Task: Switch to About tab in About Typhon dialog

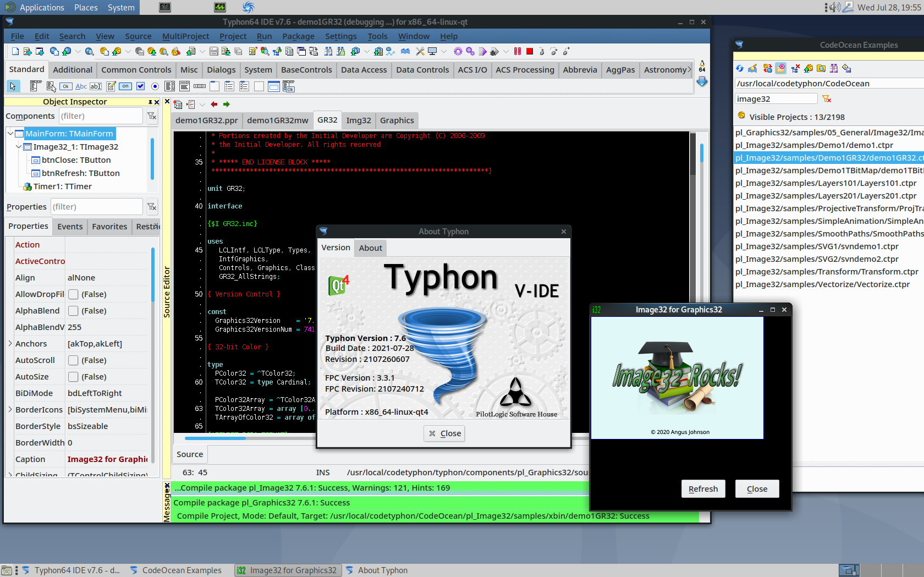Action: tap(371, 248)
